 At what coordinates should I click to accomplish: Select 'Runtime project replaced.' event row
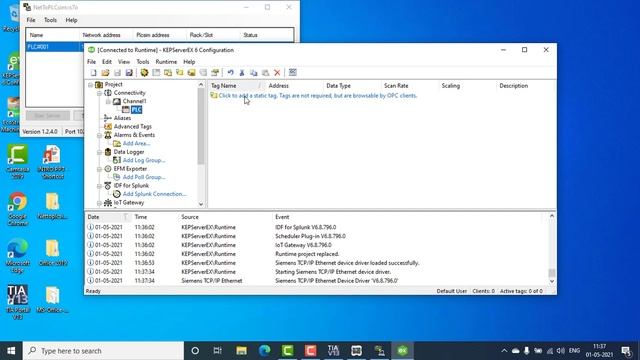pos(307,254)
